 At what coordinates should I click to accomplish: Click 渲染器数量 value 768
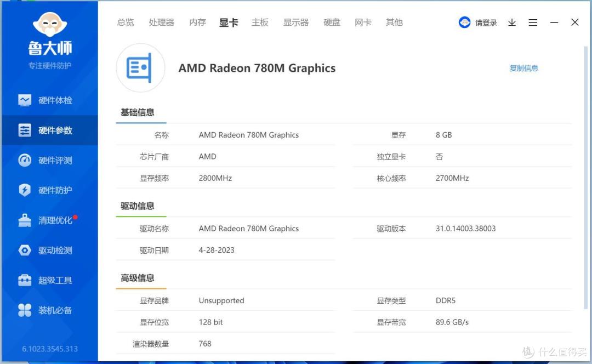205,344
